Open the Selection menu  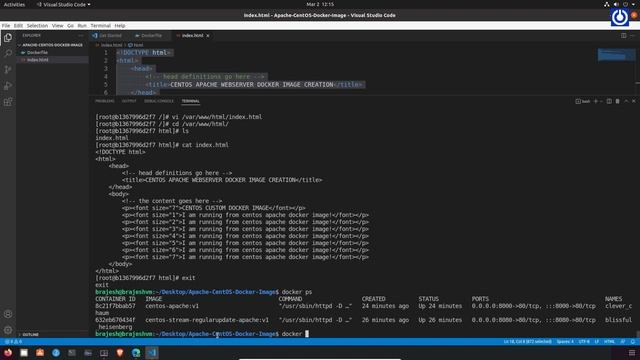(x=37, y=25)
